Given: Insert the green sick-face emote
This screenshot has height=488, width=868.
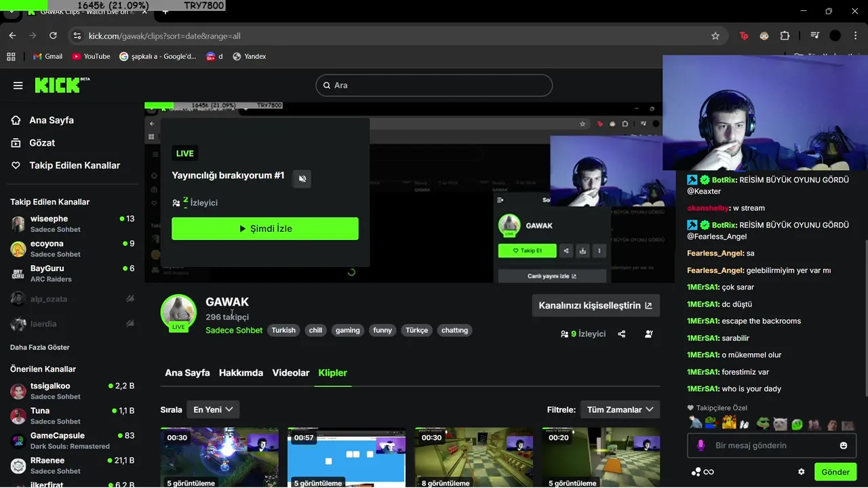Looking at the screenshot, I should pos(797,424).
